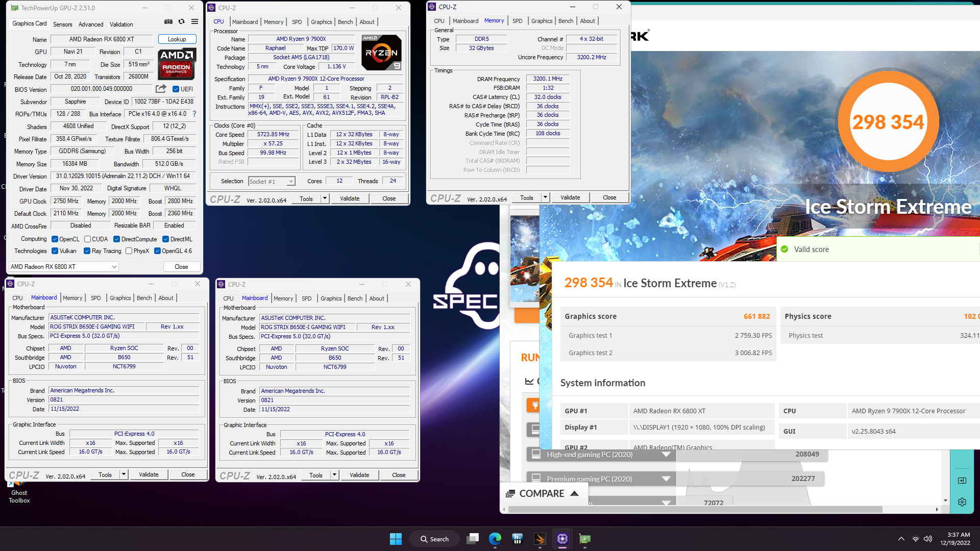Open the AMD Radeon RX 6800 XT GPU dropdown
The image size is (980, 551).
coord(63,266)
